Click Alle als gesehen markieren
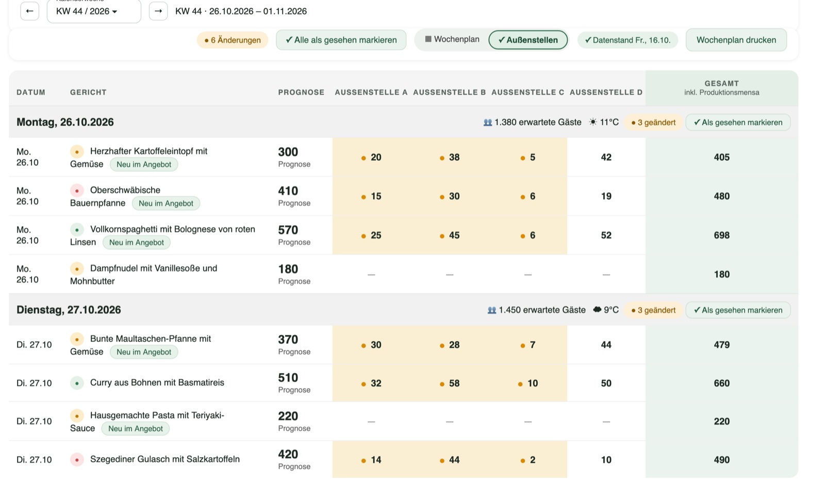The image size is (825, 504). click(341, 40)
